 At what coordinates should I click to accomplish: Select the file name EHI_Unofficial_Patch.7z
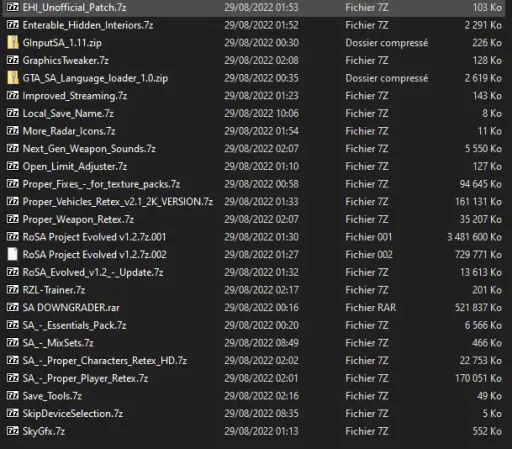[x=74, y=7]
